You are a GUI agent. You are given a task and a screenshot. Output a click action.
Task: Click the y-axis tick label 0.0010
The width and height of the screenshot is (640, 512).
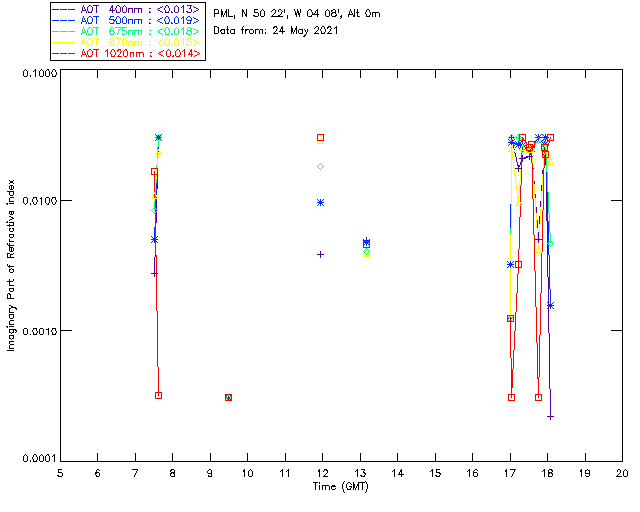click(39, 330)
